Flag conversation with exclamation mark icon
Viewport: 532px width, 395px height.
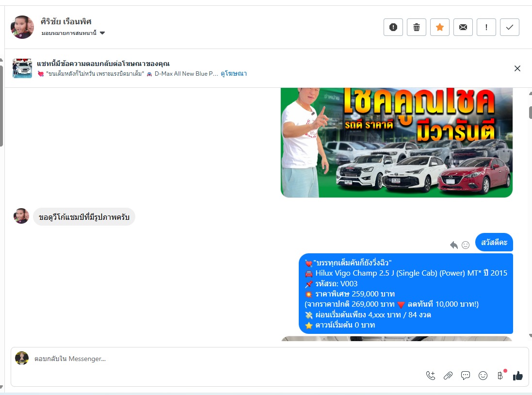click(486, 27)
